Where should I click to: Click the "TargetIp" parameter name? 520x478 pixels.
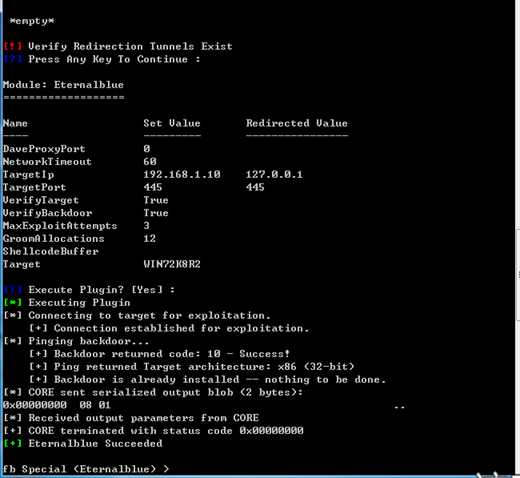tap(28, 175)
